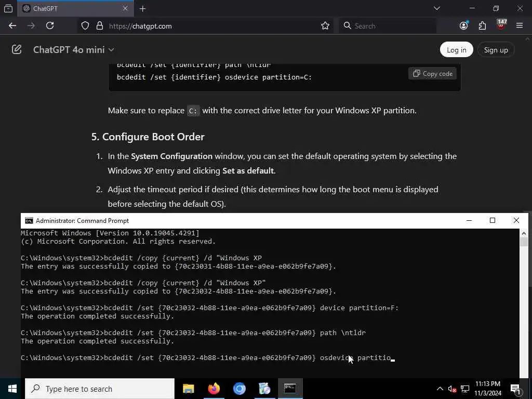Go back to previous page
Viewport: 532px width, 399px height.
click(12, 26)
